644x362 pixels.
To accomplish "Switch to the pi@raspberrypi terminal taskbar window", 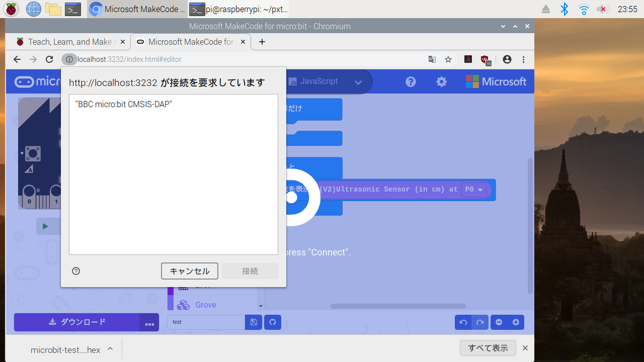I will pos(239,9).
